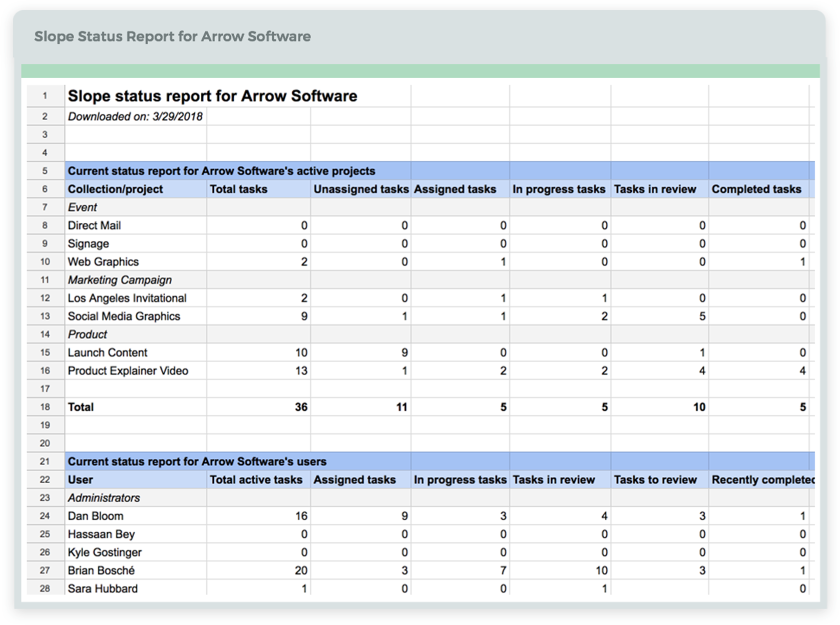Screen dimensions: 840x625
Task: Select the 'Unassigned tasks' header cell
Action: click(x=360, y=189)
